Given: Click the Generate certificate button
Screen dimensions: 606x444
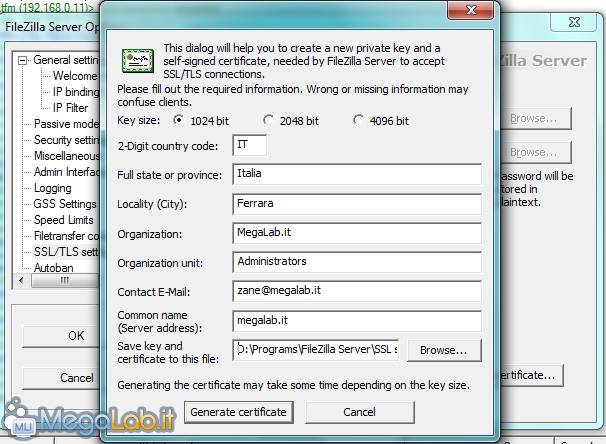Looking at the screenshot, I should click(238, 412).
